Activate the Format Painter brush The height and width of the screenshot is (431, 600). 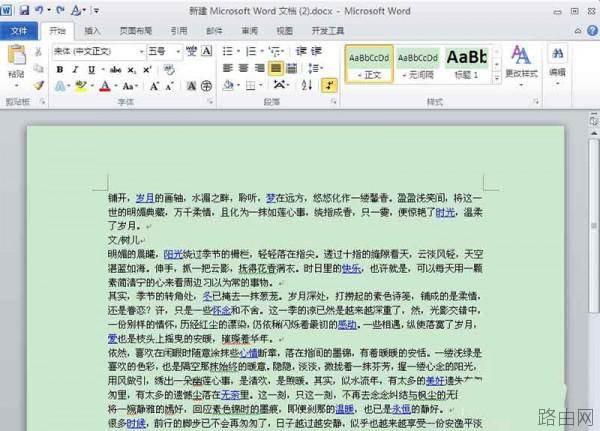point(38,85)
